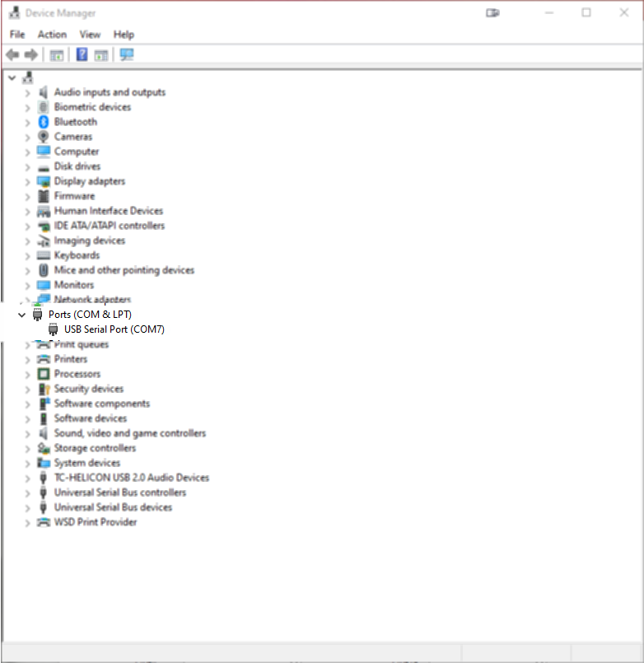The image size is (644, 663).
Task: Open the File menu
Action: point(17,35)
